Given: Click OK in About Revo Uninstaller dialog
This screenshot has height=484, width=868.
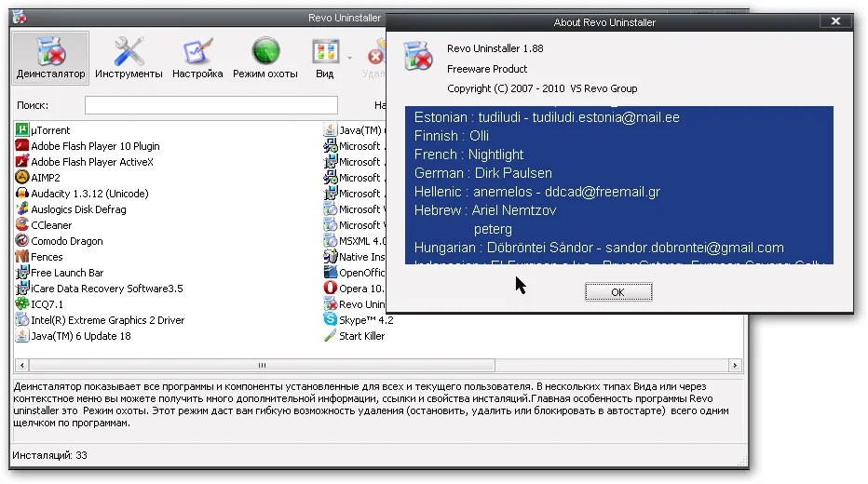Looking at the screenshot, I should (x=618, y=292).
